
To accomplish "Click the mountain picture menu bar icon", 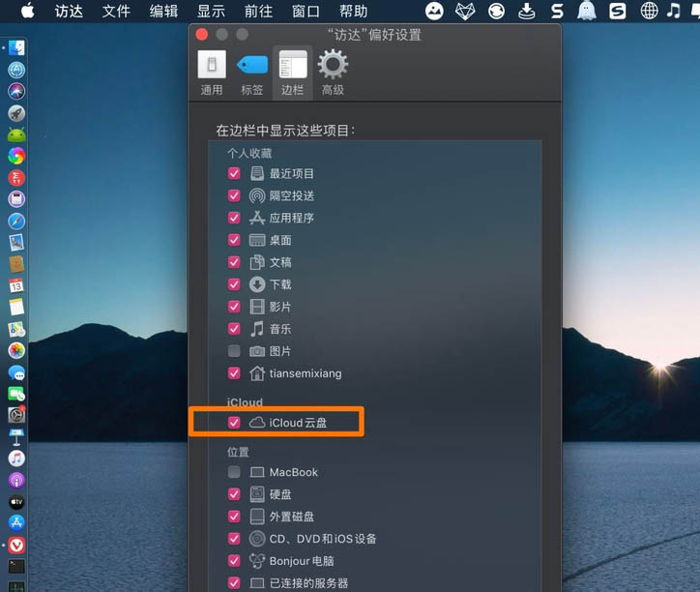I will pos(434,11).
